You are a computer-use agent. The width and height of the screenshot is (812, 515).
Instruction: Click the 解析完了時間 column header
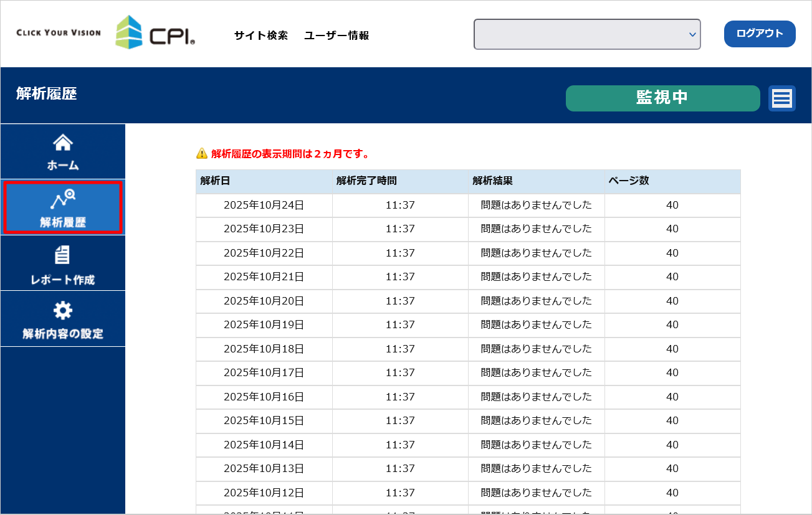click(x=366, y=181)
